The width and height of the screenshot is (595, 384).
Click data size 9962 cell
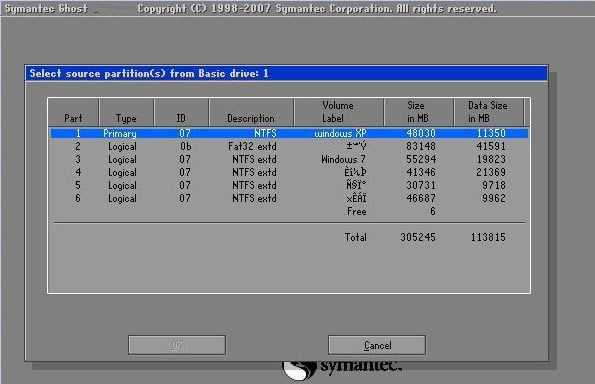coord(494,198)
